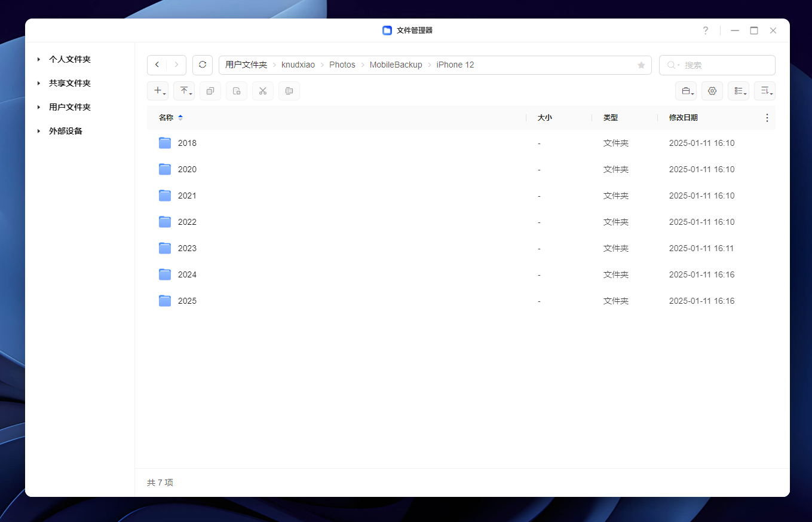Click the folder icon of 2022
Screen dimensions: 812x522
tap(165, 222)
